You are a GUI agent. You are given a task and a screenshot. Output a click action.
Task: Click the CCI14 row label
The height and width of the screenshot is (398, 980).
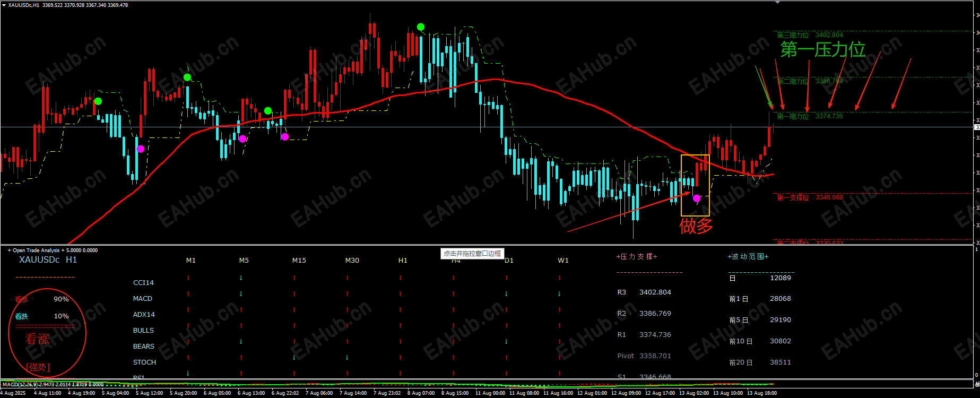pos(143,283)
